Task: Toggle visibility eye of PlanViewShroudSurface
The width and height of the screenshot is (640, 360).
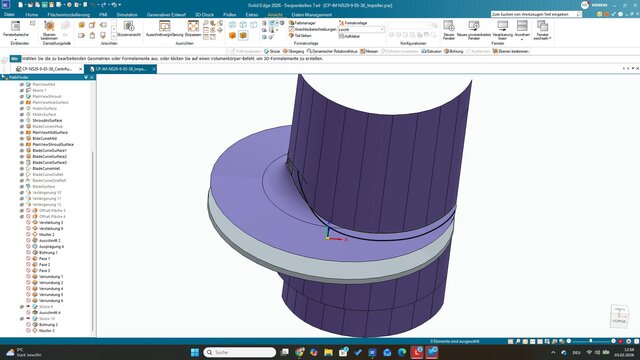Action: tap(22, 144)
